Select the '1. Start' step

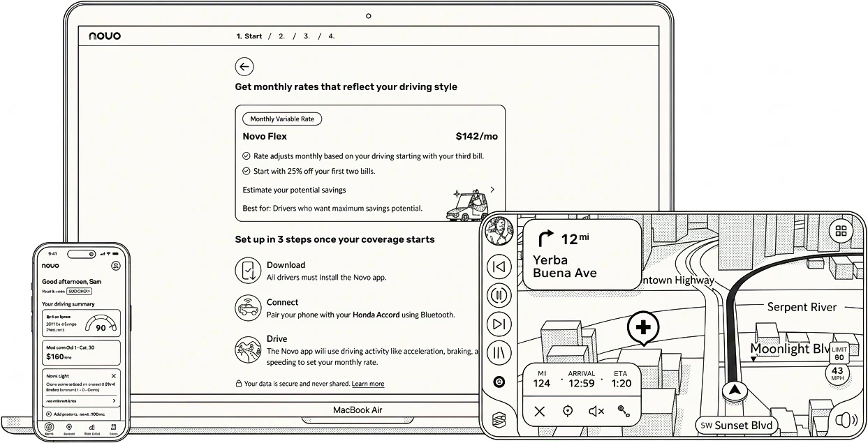coord(249,36)
